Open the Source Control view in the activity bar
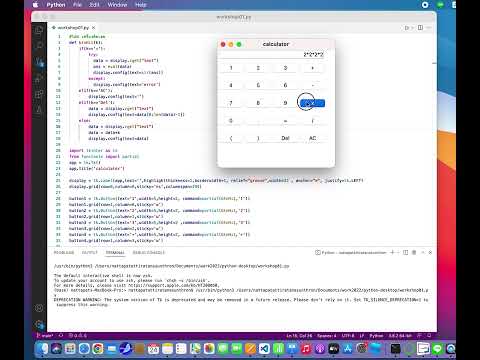 (39, 62)
